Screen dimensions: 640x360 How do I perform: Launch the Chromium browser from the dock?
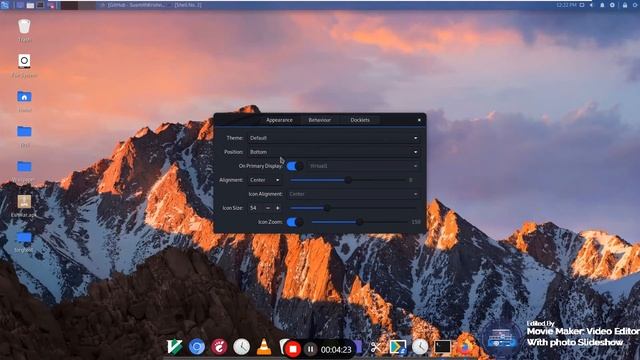point(197,347)
